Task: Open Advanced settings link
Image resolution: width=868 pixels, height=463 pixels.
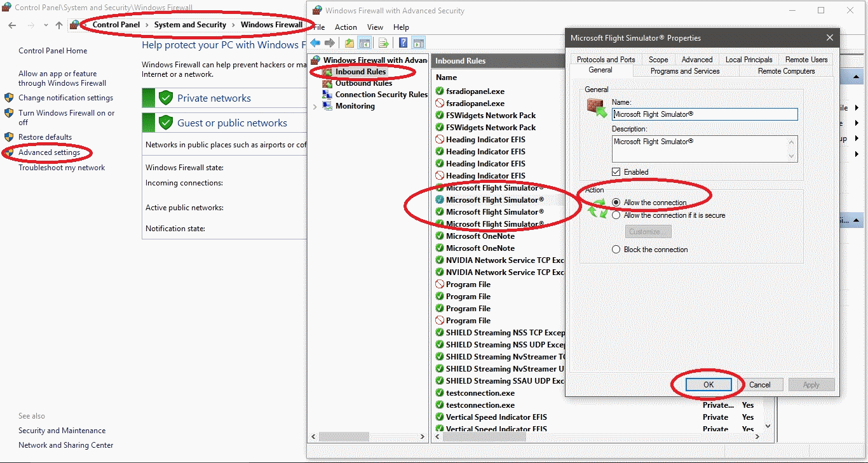Action: click(x=49, y=152)
